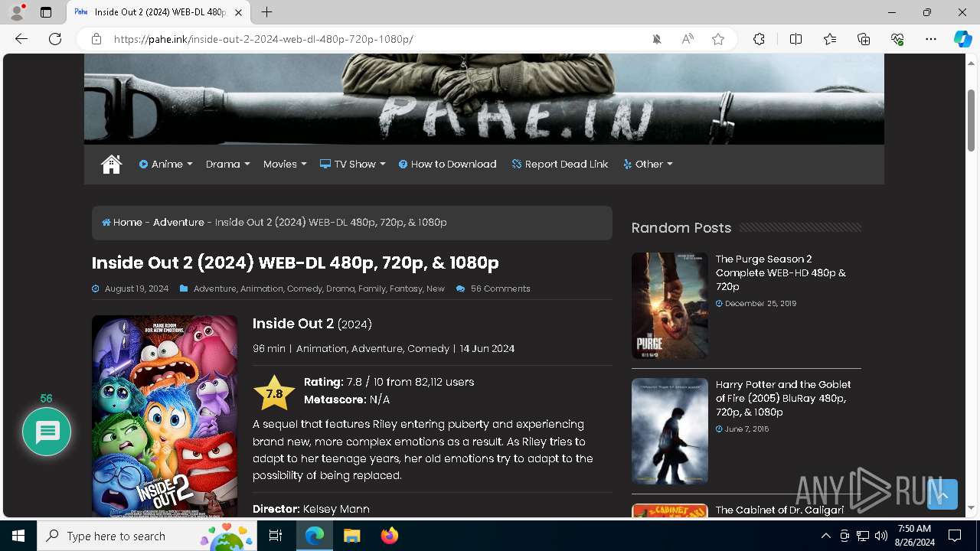Open Harry Potter Goblet of Fire post link
Image resolution: width=980 pixels, height=551 pixels.
pos(783,398)
